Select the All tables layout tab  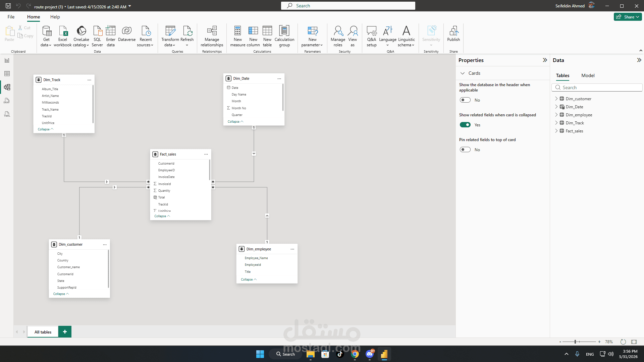(43, 332)
